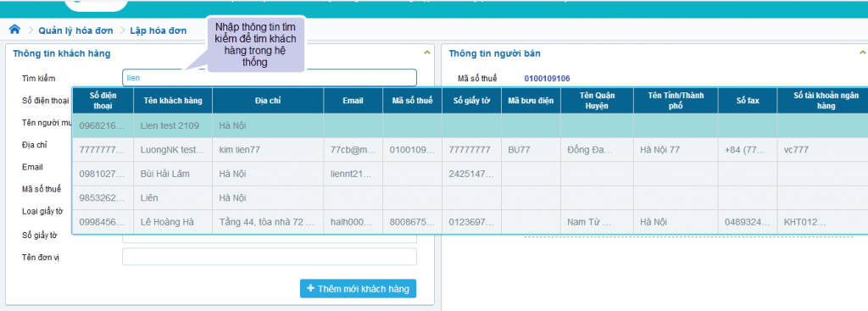This screenshot has height=311, width=868.
Task: Click the Email column header
Action: [x=353, y=100]
